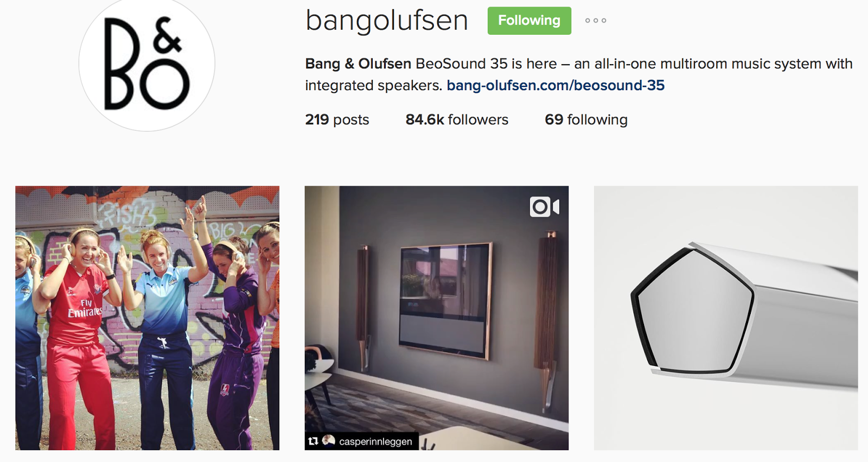Click casperinnleggen's small avatar on the repost
868x462 pixels.
point(328,441)
